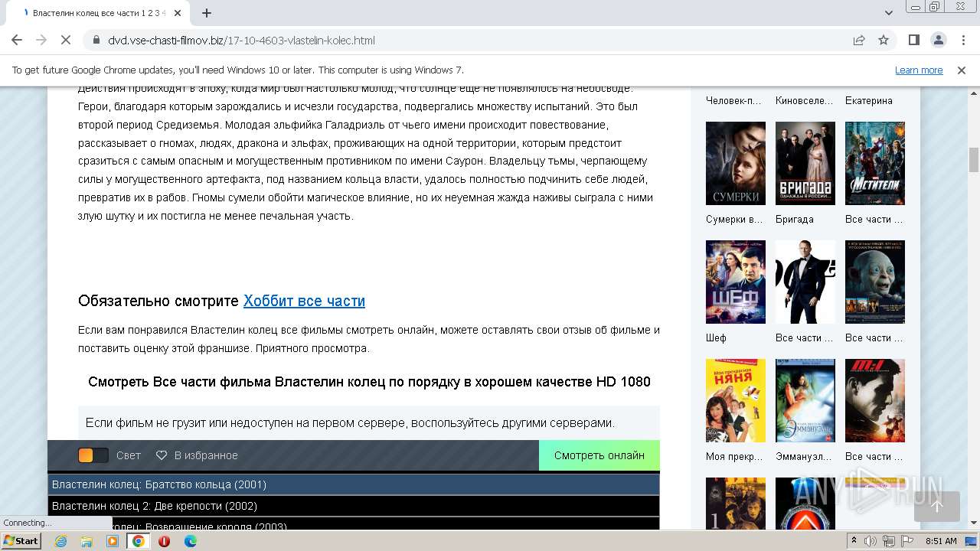
Task: Click the Бригада caption link
Action: [795, 219]
